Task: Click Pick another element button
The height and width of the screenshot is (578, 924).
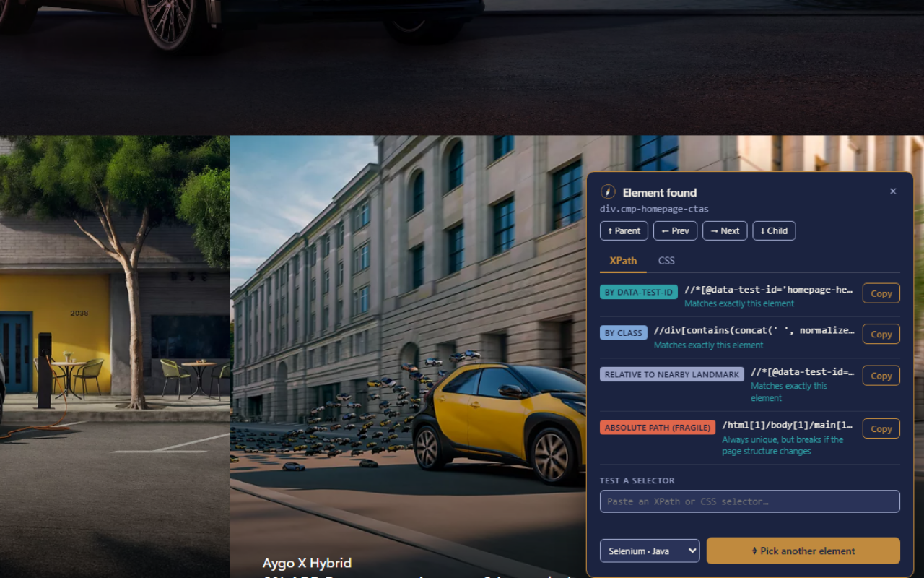Action: tap(803, 551)
